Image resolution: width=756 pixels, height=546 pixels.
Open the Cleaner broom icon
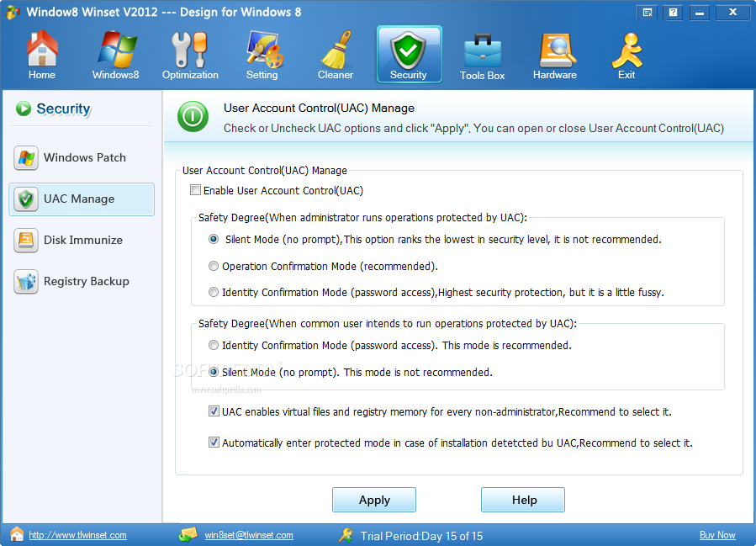click(x=336, y=50)
